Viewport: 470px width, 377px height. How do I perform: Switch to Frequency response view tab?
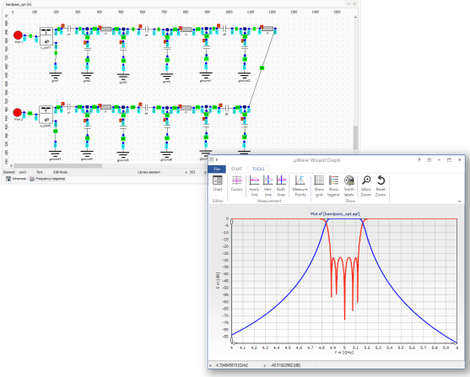(x=47, y=179)
